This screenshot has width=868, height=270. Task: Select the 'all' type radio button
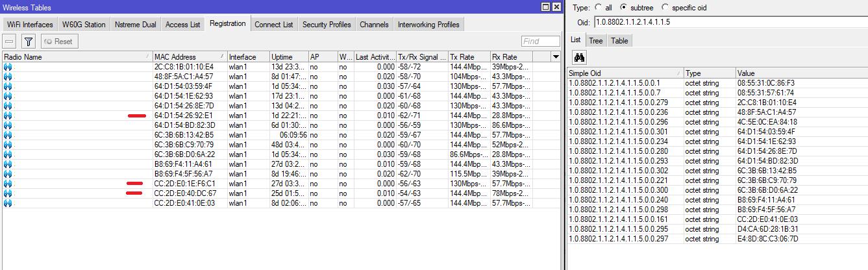click(599, 7)
